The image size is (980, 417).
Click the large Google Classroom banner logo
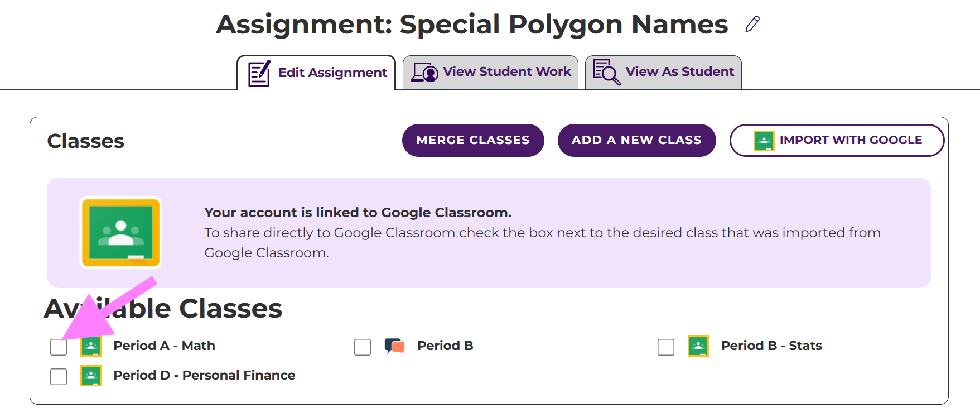click(x=121, y=232)
